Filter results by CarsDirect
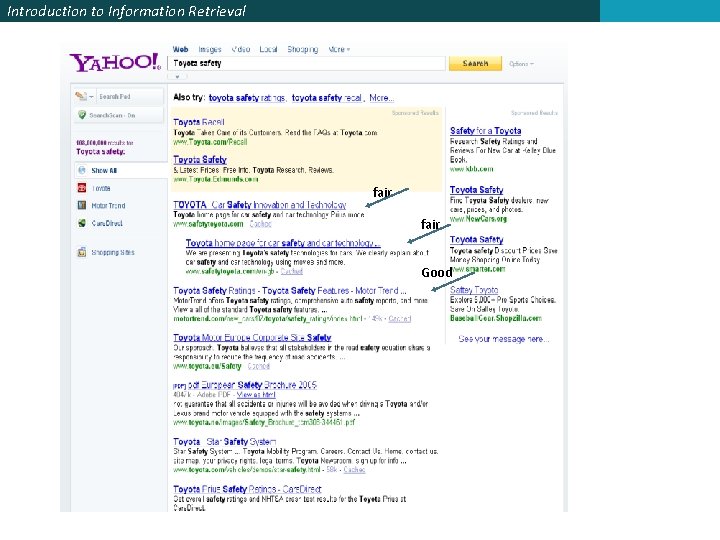Image resolution: width=720 pixels, height=540 pixels. point(107,223)
